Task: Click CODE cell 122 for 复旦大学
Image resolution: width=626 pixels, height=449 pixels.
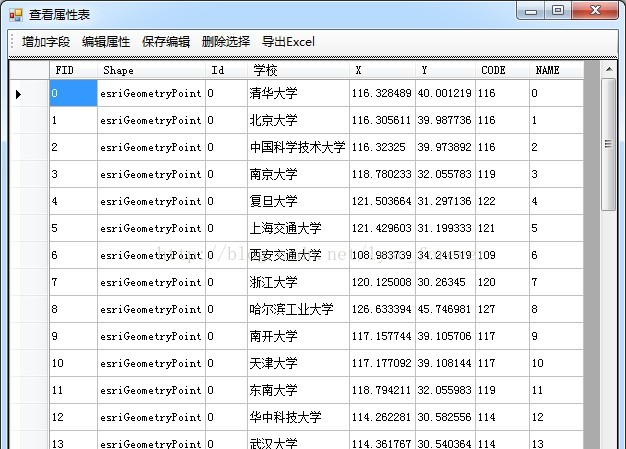Action: 502,201
